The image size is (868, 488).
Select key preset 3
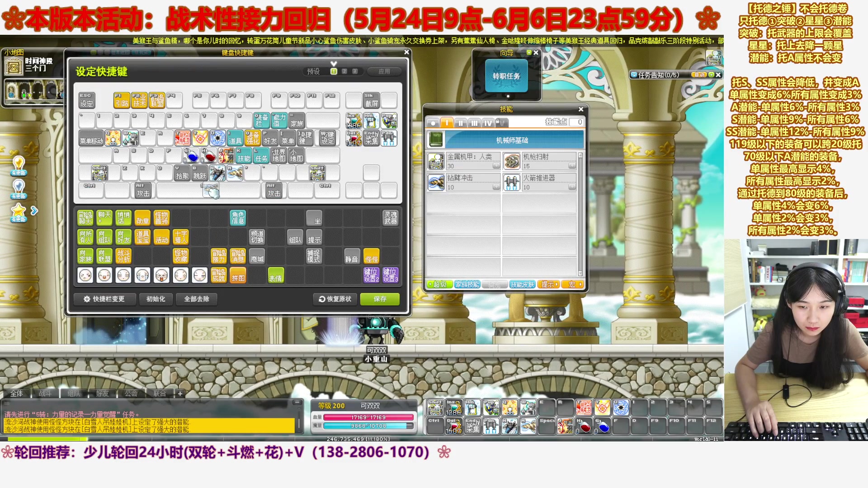click(355, 71)
